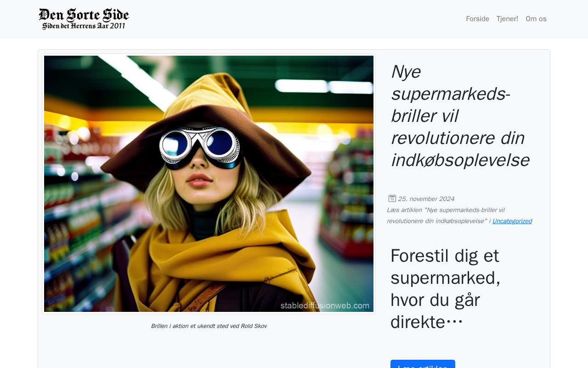Click the 25. november 2024 date text

coord(426,199)
